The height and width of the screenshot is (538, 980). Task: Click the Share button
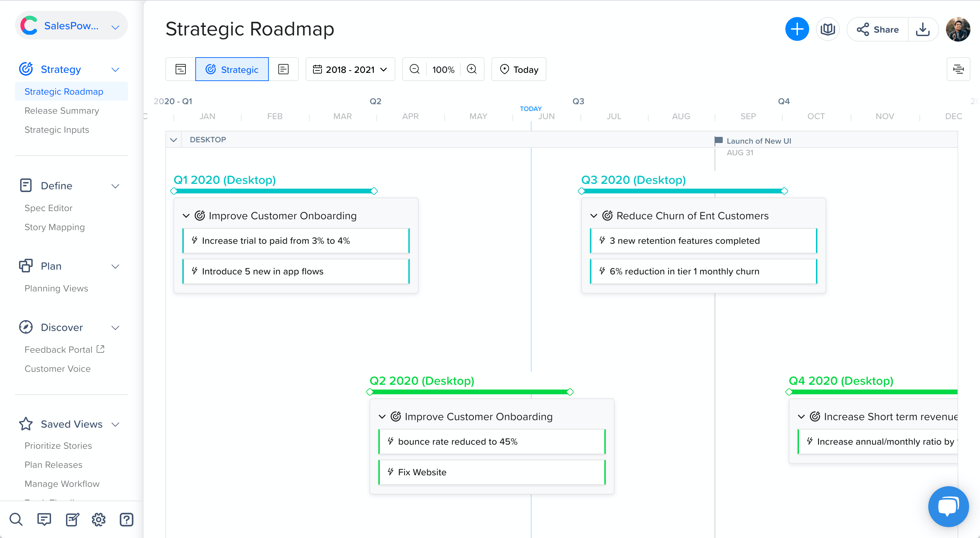click(x=878, y=29)
